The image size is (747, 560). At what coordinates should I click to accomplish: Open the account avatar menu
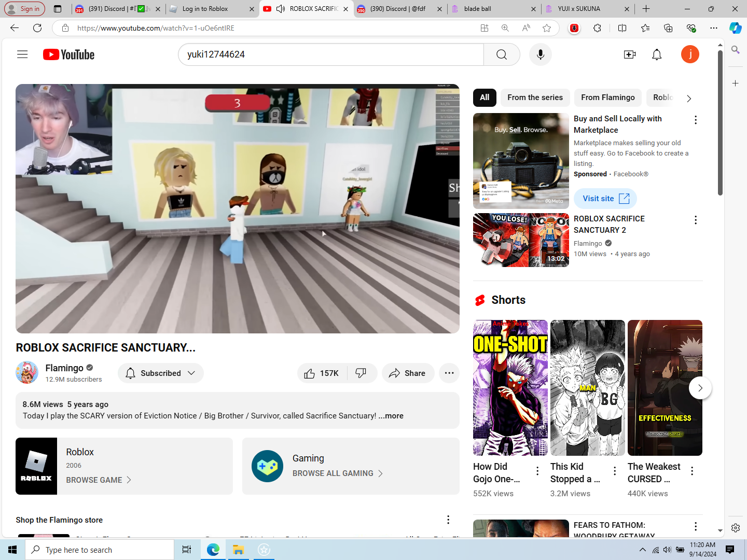coord(690,54)
